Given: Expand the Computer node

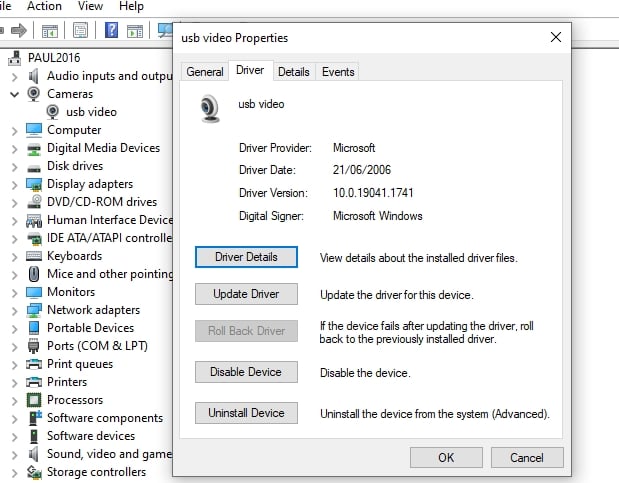Looking at the screenshot, I should 15,131.
